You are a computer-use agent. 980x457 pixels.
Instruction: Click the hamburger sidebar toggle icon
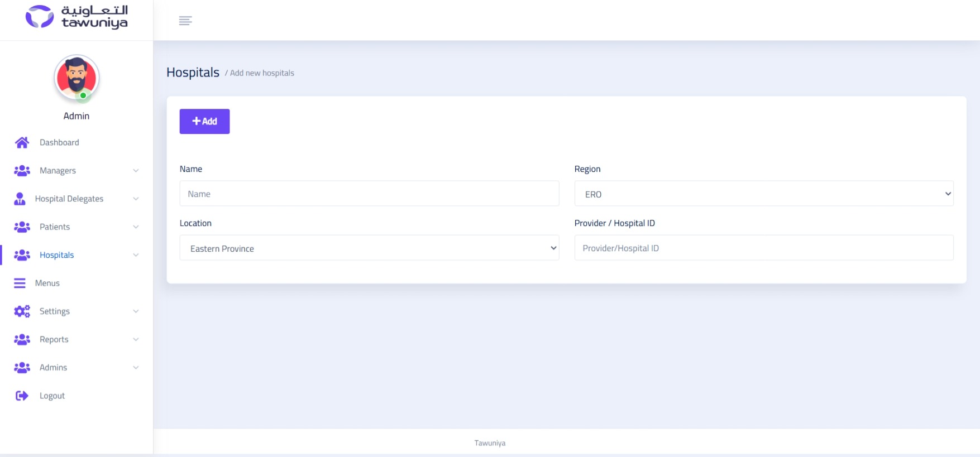click(x=185, y=21)
